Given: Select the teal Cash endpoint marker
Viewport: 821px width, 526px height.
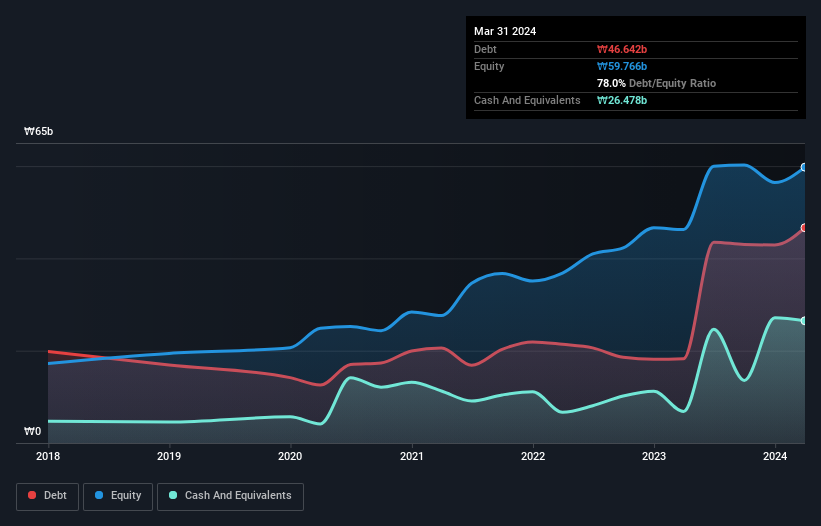Looking at the screenshot, I should pos(804,321).
